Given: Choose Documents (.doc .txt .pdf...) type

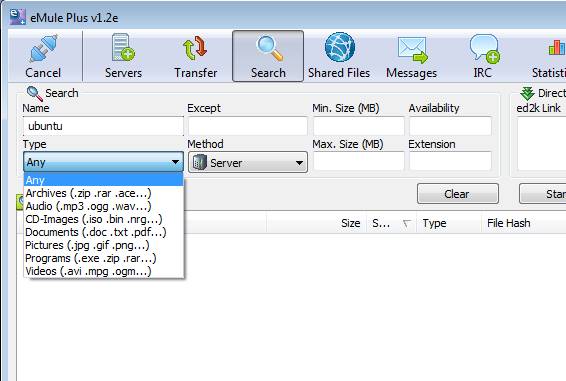Looking at the screenshot, I should tap(104, 232).
